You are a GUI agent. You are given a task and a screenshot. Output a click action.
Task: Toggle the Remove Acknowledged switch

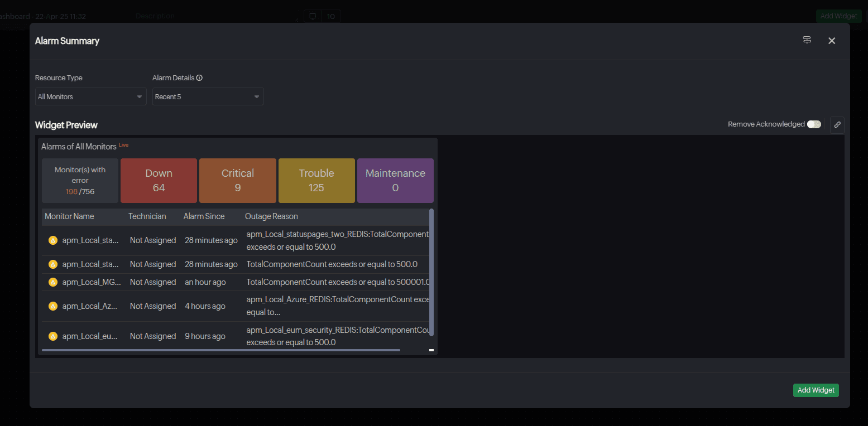(x=814, y=124)
